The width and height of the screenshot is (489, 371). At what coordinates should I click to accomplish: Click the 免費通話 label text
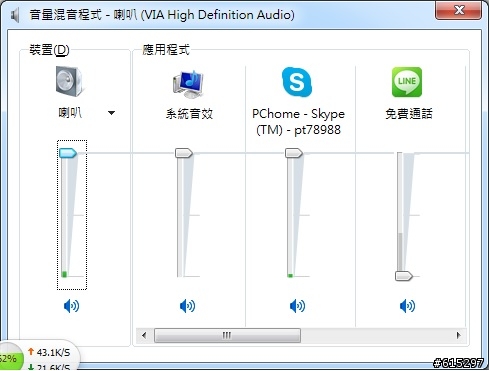coord(409,114)
